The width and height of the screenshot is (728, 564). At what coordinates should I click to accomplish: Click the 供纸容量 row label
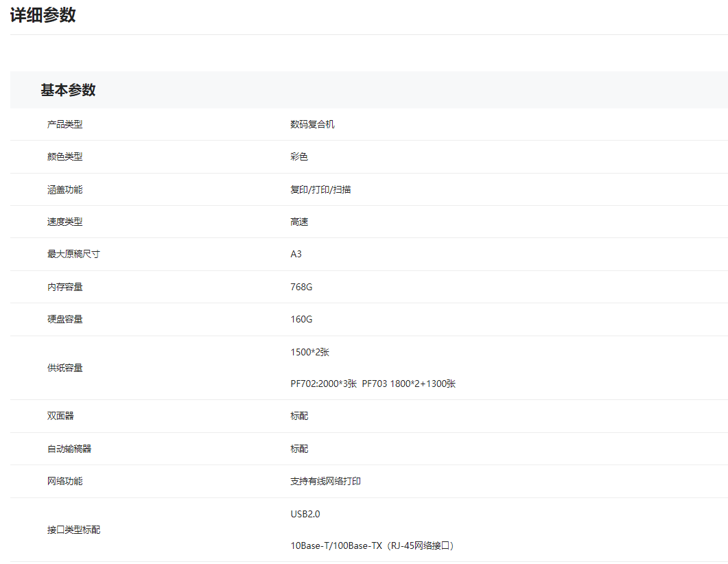click(x=64, y=368)
